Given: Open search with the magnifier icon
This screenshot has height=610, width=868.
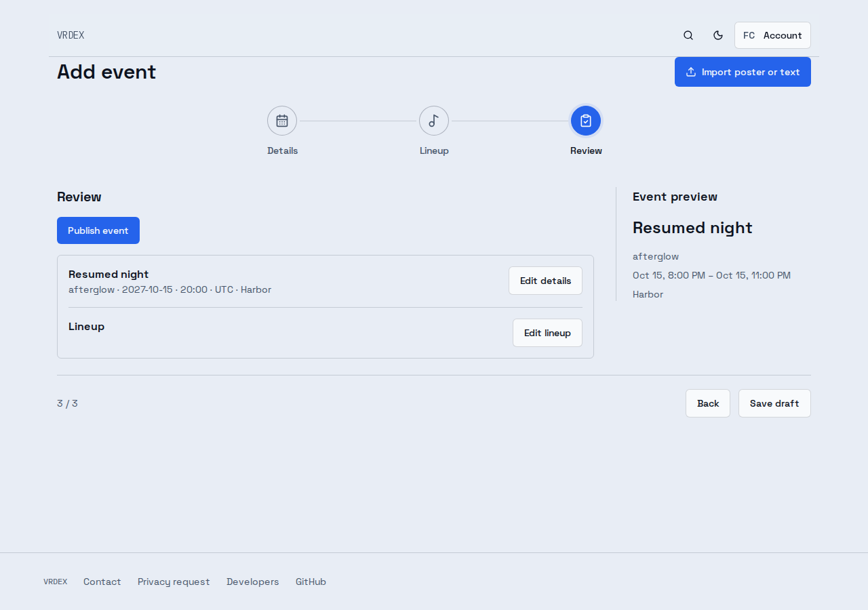Looking at the screenshot, I should click(688, 35).
